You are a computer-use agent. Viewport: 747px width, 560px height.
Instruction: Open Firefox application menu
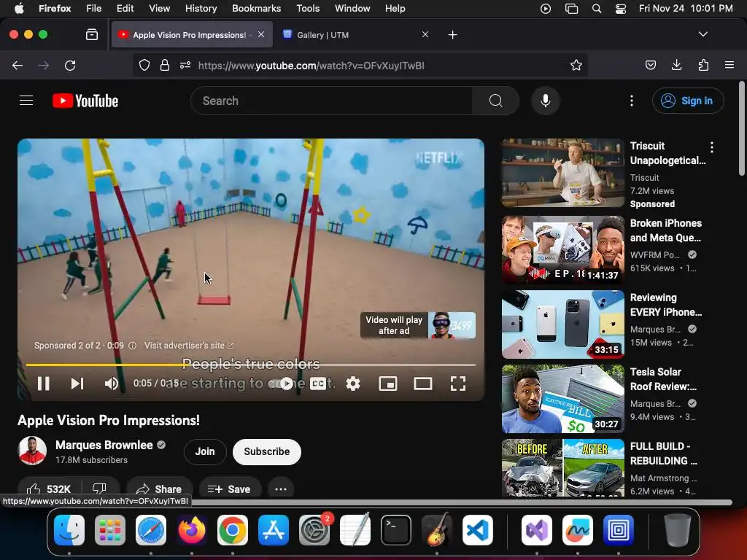pyautogui.click(x=729, y=65)
